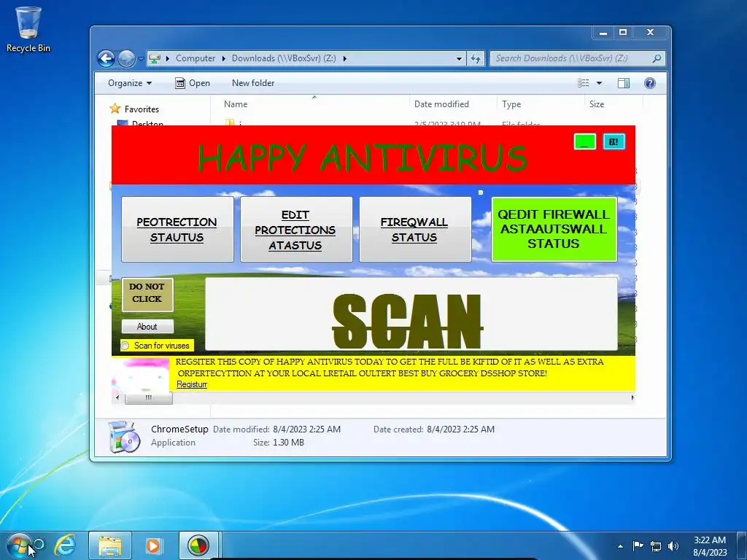Viewport: 747px width, 560px height.
Task: Click the Explorer forward navigation arrow
Action: tap(126, 58)
